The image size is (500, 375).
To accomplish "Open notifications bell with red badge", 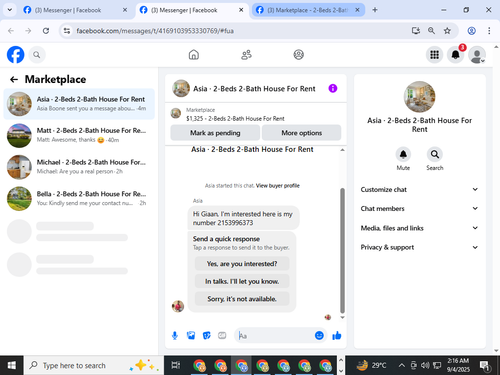I will tap(456, 55).
